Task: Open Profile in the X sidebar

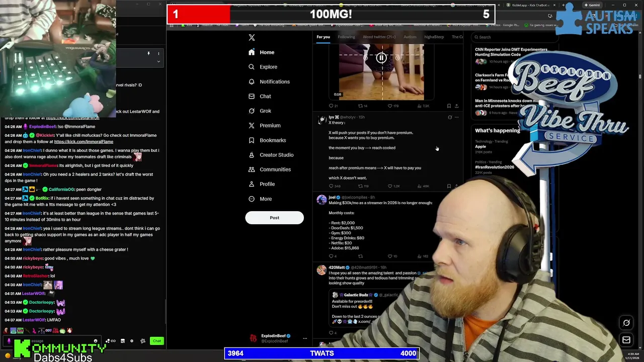Action: click(262, 184)
